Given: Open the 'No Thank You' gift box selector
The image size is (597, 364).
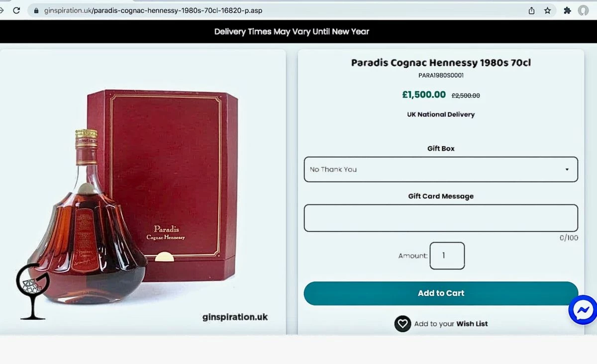Looking at the screenshot, I should click(x=441, y=170).
